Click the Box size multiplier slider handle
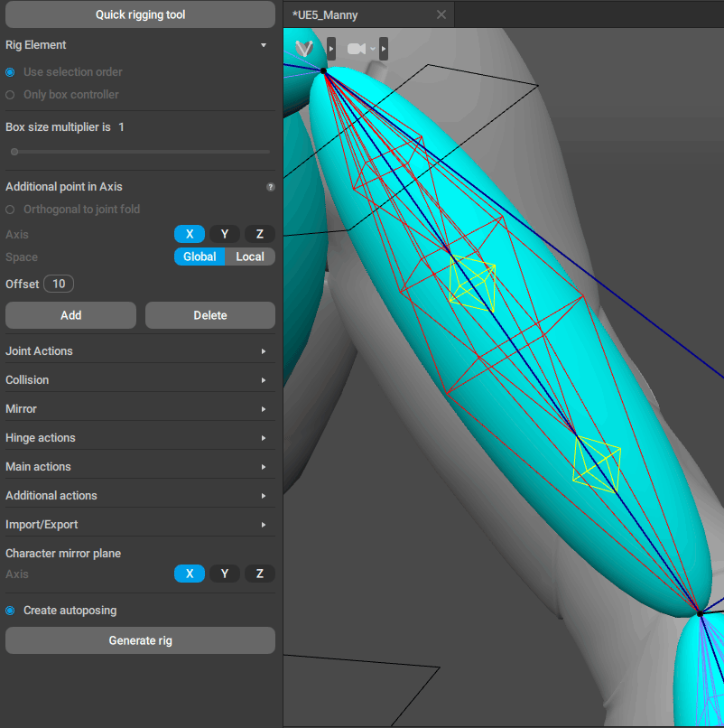This screenshot has width=724, height=728. tap(14, 152)
